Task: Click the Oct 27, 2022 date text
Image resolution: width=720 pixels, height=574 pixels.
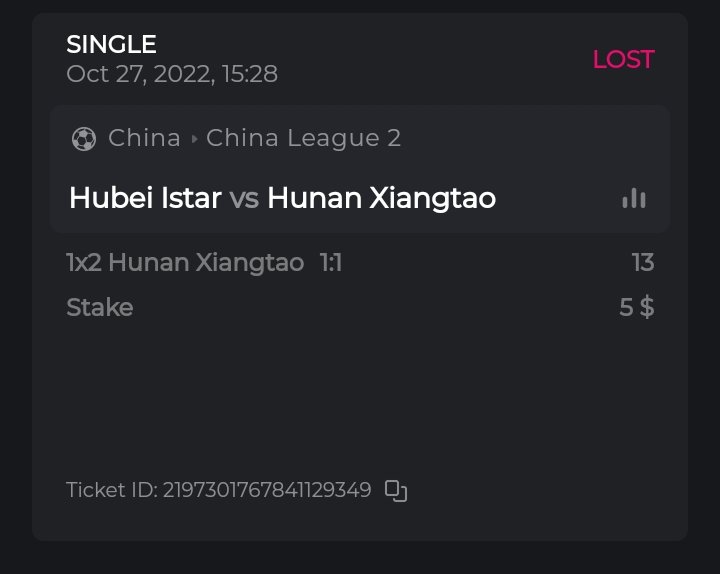Action: [x=136, y=74]
